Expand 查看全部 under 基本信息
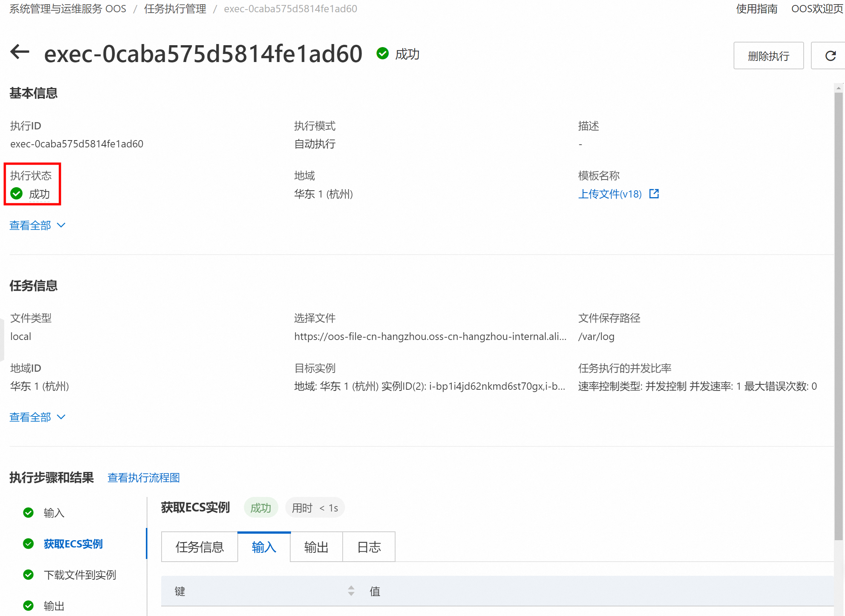Screen dimensions: 845x616 (x=31, y=225)
